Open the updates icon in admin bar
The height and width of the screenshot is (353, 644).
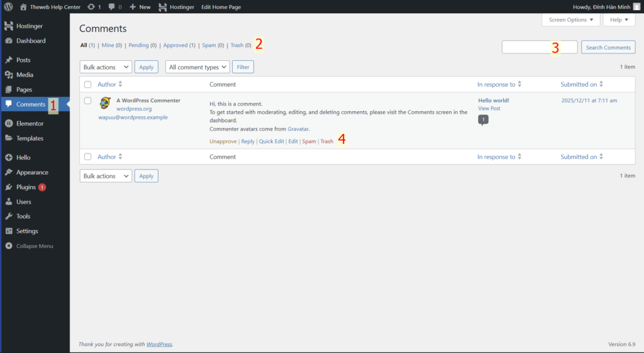point(92,7)
